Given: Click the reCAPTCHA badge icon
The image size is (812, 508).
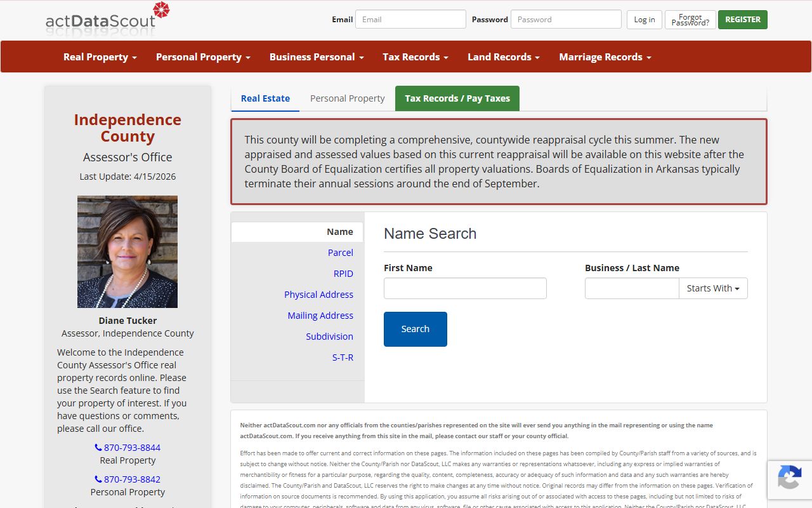Looking at the screenshot, I should pos(789,478).
